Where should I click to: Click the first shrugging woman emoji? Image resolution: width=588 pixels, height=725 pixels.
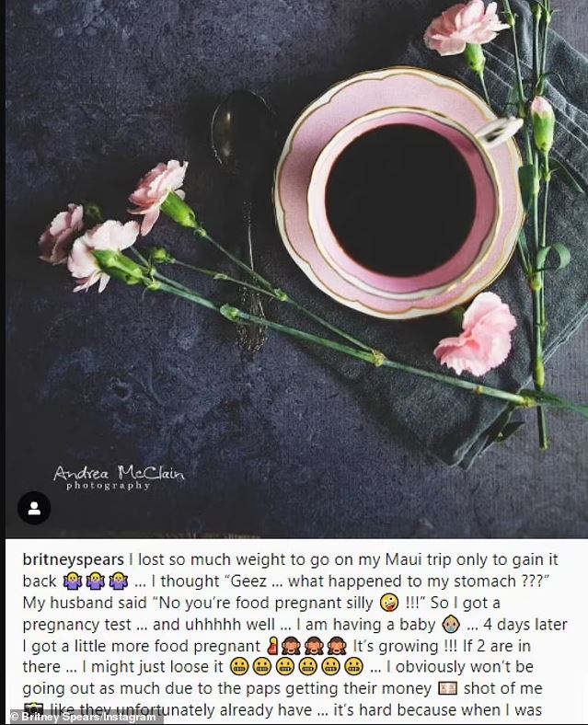73,581
